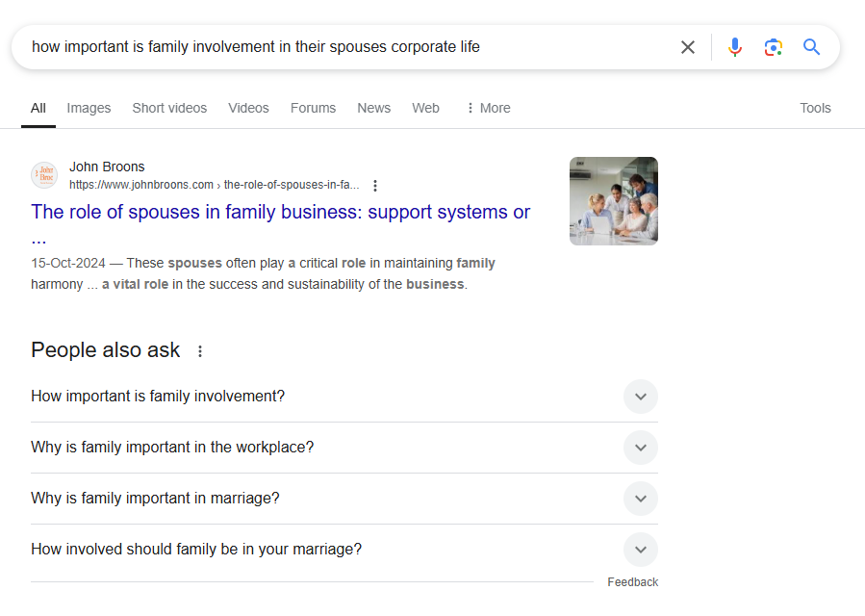Screen dimensions: 865x616
Task: Click the blue magnifier search icon
Action: pyautogui.click(x=812, y=47)
